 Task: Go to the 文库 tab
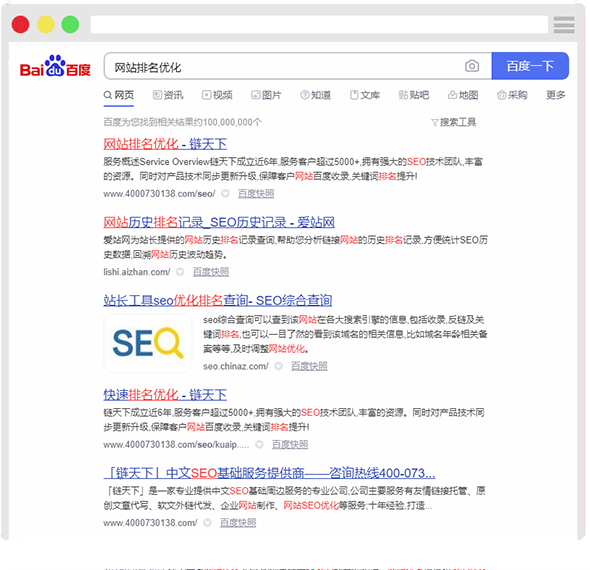(x=365, y=95)
